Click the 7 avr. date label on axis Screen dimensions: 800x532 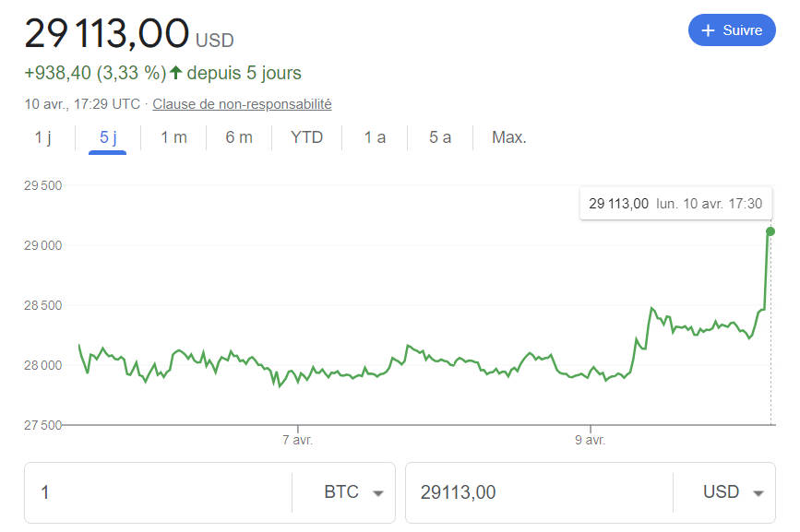[x=297, y=440]
